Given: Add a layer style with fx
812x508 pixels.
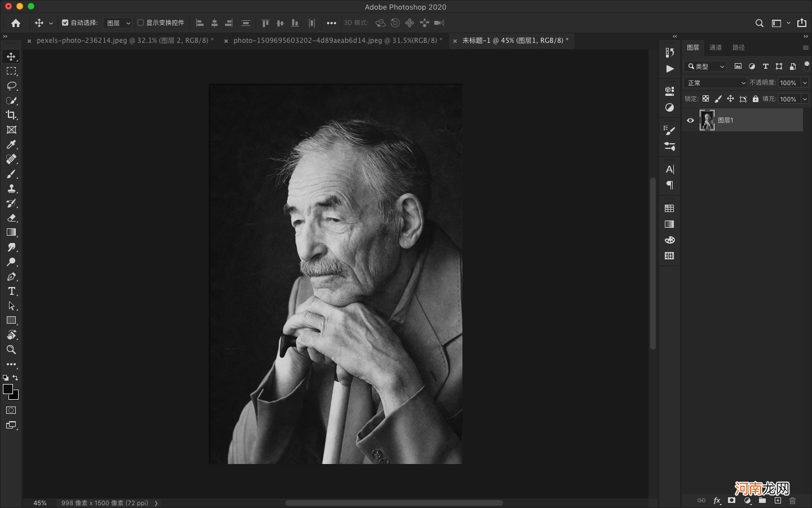Looking at the screenshot, I should (717, 501).
